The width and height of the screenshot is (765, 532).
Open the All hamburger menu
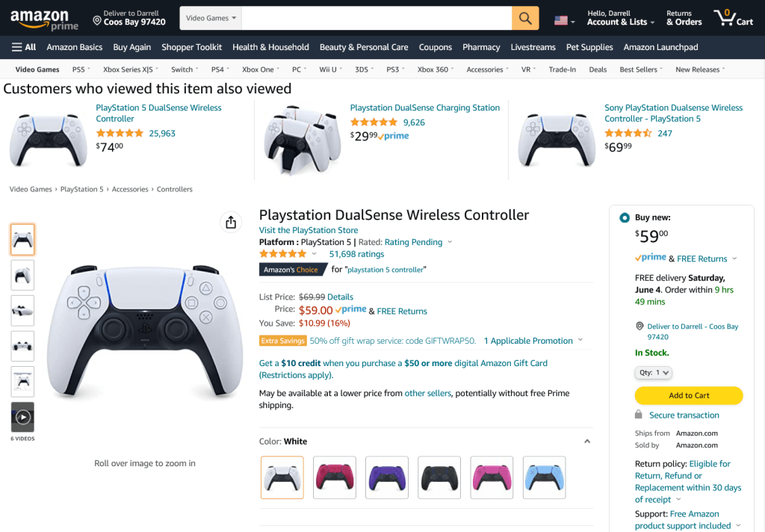[x=24, y=47]
